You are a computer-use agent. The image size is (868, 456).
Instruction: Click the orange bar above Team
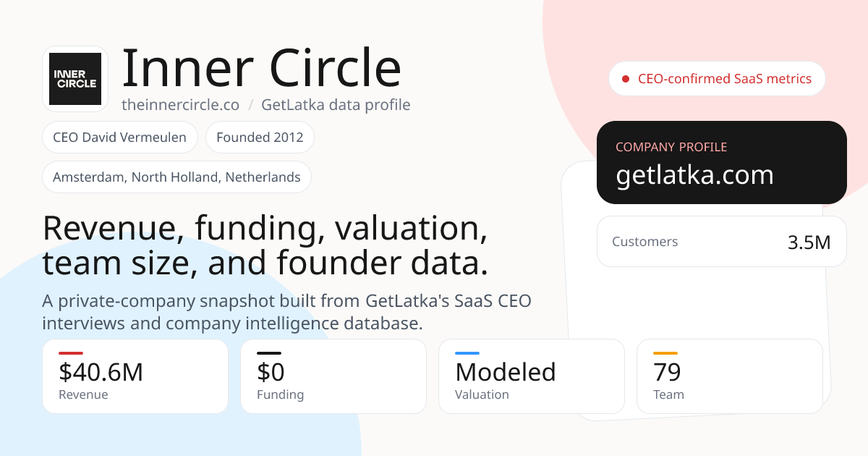[665, 353]
